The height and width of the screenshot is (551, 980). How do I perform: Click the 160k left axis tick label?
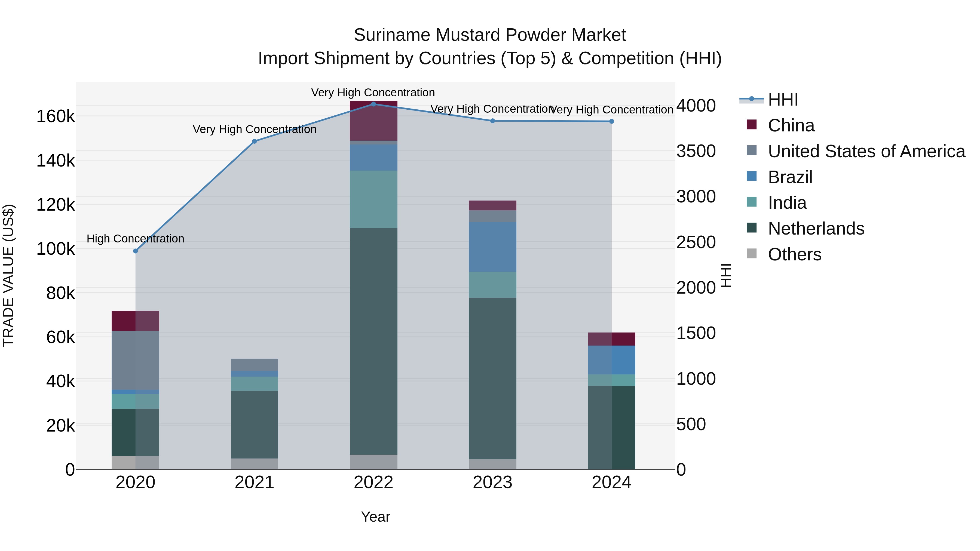click(56, 116)
